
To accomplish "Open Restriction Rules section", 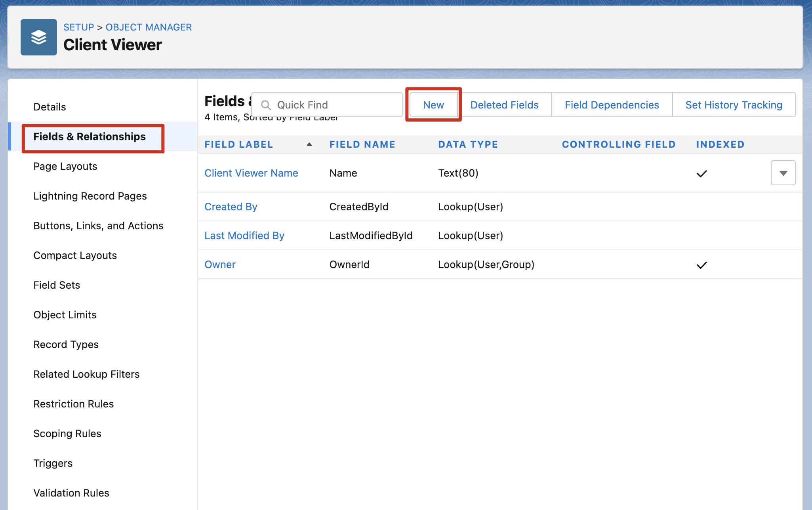I will (x=73, y=404).
